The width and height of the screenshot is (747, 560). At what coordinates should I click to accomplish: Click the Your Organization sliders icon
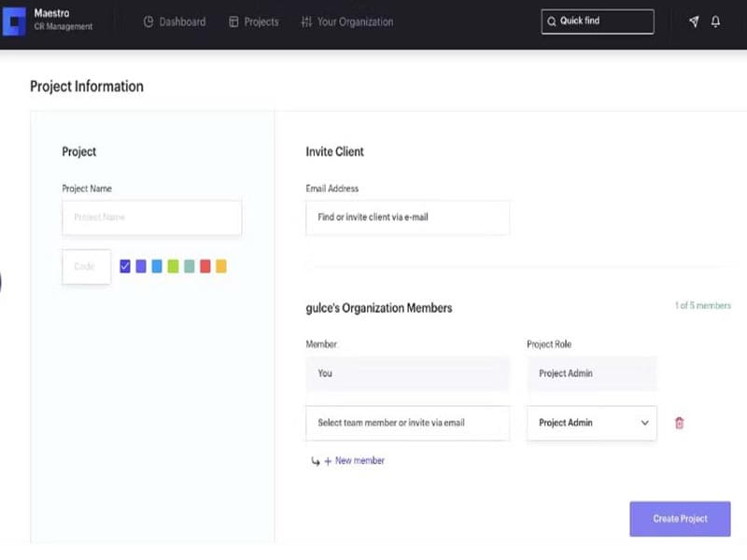point(306,21)
